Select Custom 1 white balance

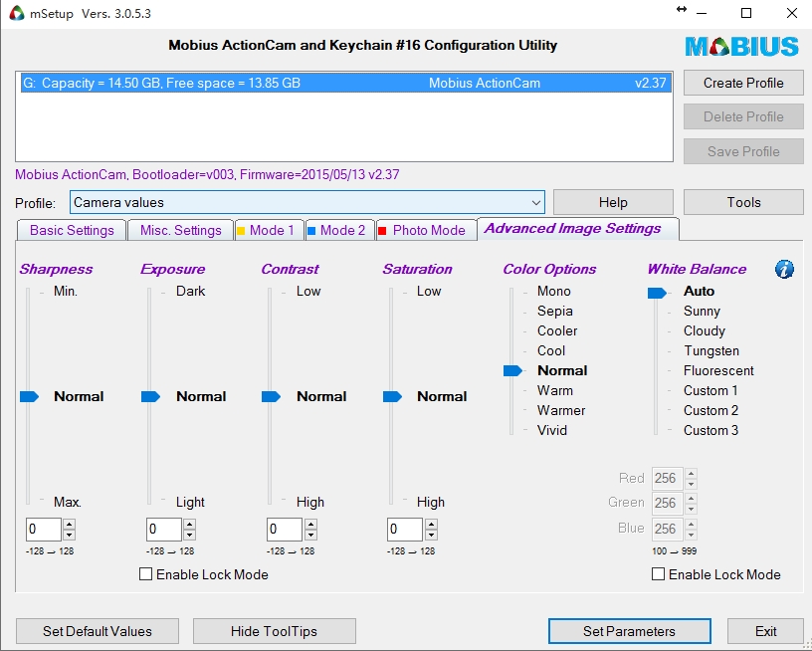click(x=710, y=390)
